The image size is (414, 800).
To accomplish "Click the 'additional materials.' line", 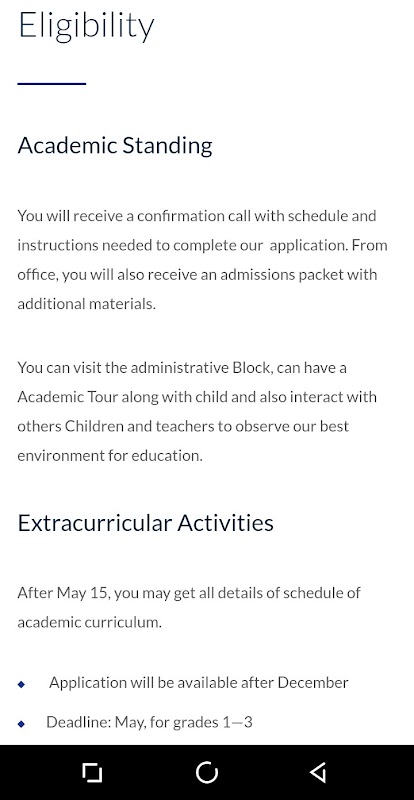I will (x=86, y=304).
